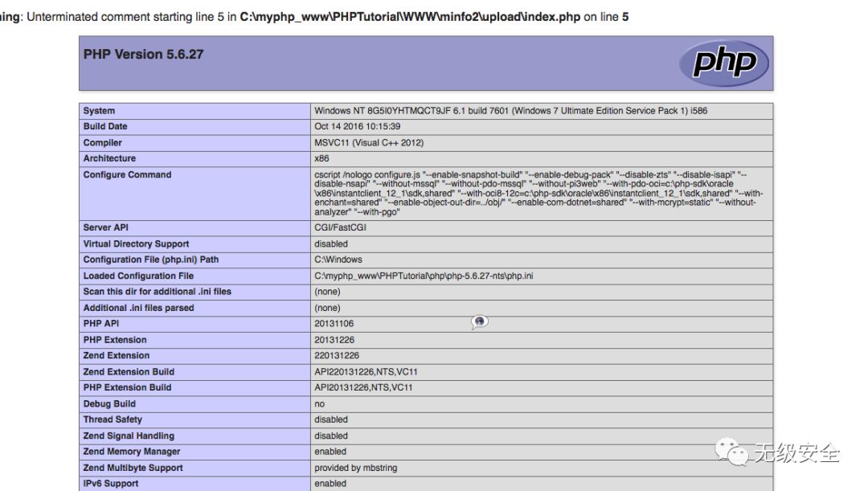Select the Windows NT system value text
This screenshot has width=868, height=491.
(x=510, y=111)
